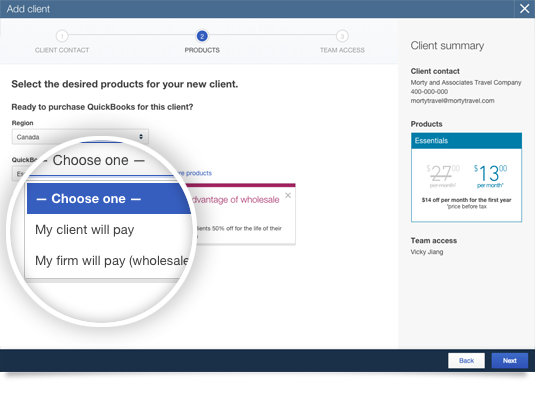Click the Back button
Image resolution: width=535 pixels, height=396 pixels.
click(466, 361)
